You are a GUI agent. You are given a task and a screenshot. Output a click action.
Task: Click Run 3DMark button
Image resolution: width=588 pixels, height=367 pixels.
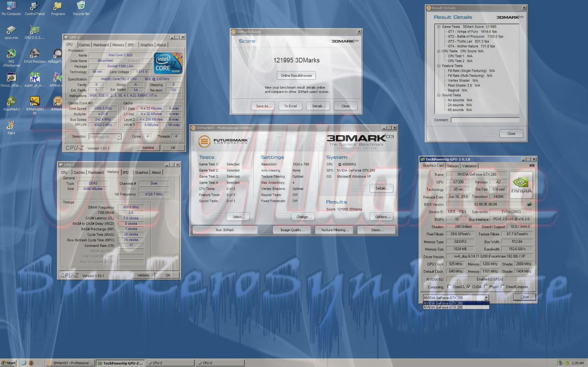(x=225, y=230)
